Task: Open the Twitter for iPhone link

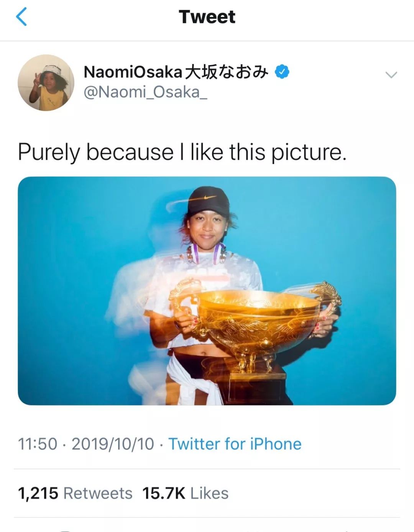Action: pyautogui.click(x=235, y=444)
